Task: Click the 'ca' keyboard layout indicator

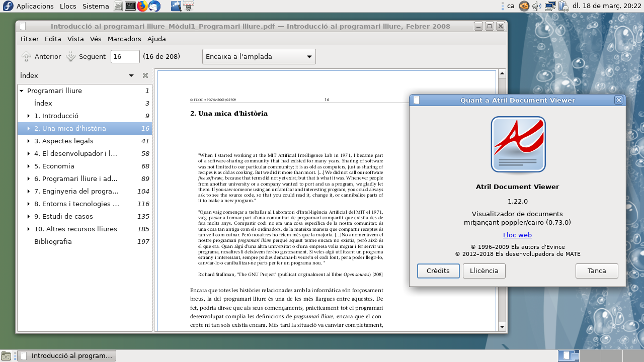Action: pyautogui.click(x=510, y=6)
